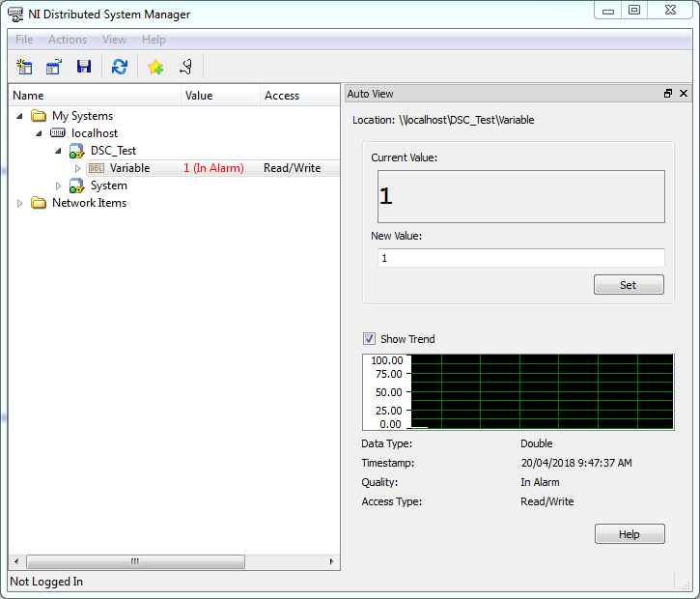Click the Set button

(x=629, y=285)
